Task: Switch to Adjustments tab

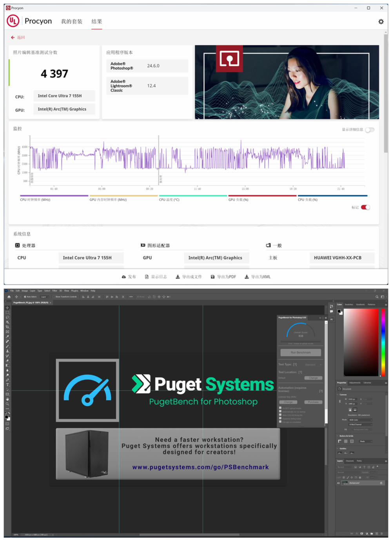Action: point(355,383)
